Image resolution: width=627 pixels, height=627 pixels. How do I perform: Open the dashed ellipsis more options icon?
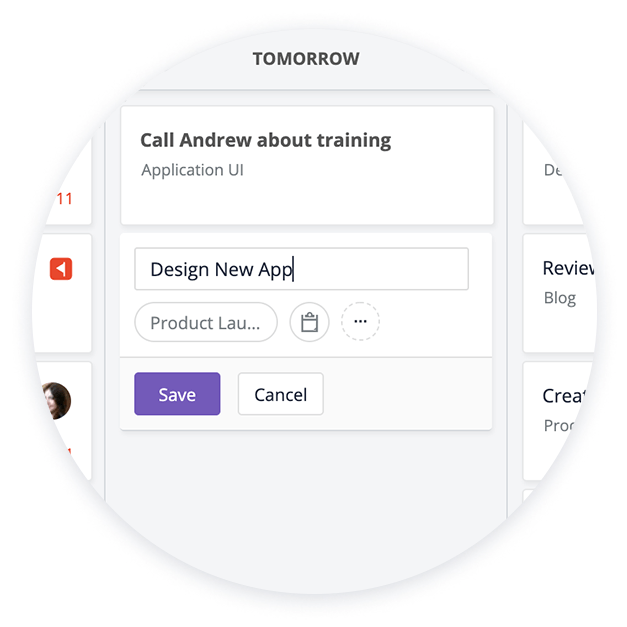(x=360, y=321)
